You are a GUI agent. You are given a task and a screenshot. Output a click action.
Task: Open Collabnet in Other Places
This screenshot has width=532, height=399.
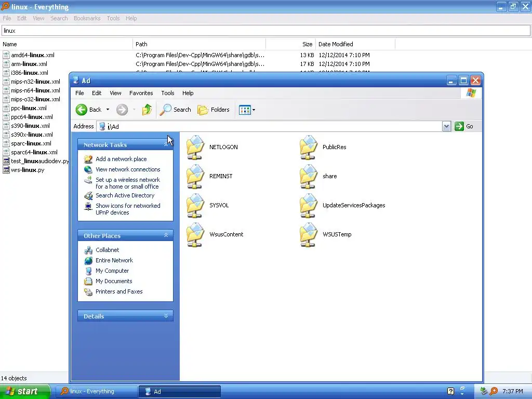107,250
